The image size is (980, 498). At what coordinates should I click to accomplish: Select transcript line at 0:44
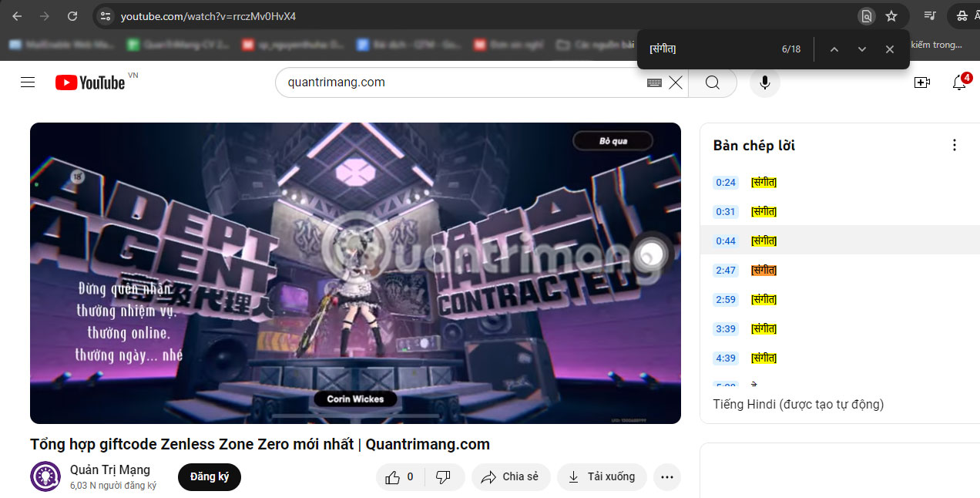coord(840,241)
